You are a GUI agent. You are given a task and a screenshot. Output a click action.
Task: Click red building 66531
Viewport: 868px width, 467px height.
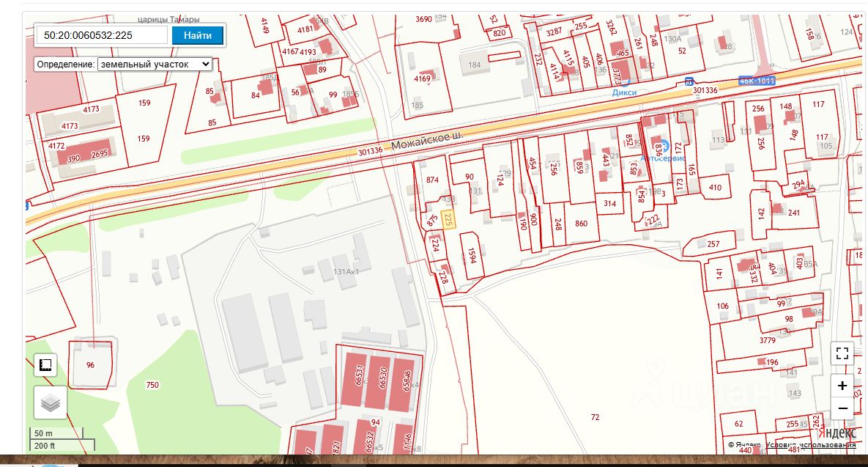click(359, 375)
